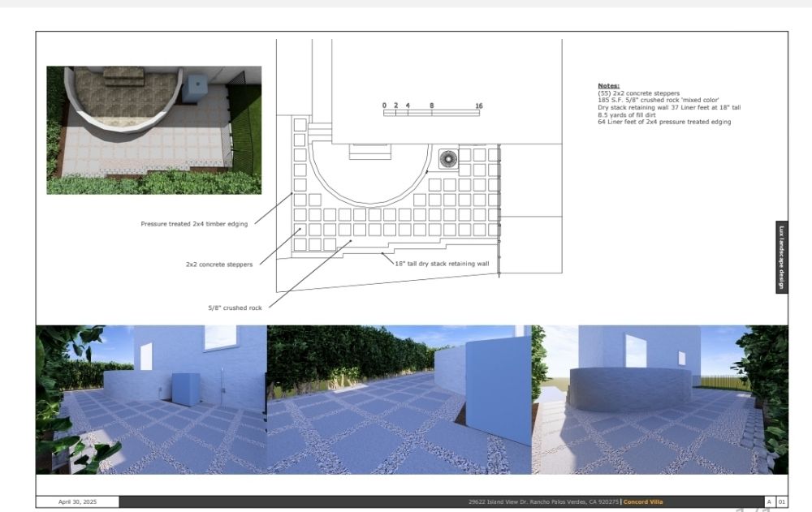Screen dimensions: 812x512
Task: Click the underlined Notes heading
Action: coord(608,85)
